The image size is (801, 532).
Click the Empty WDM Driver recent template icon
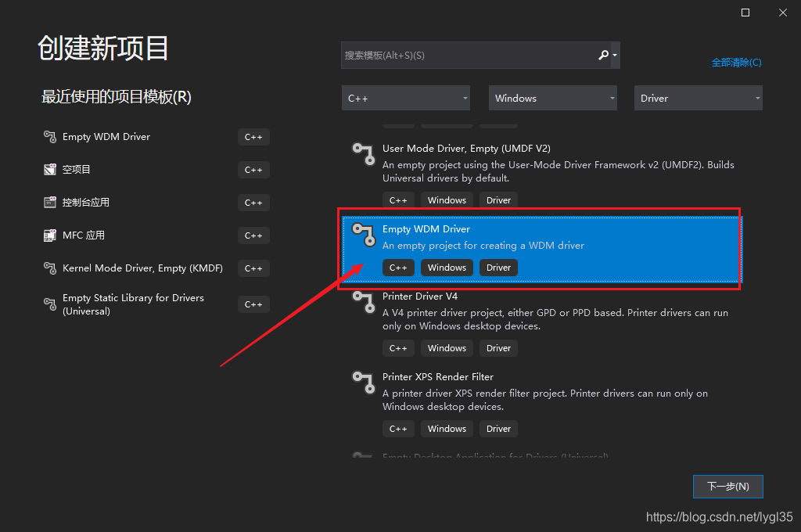click(49, 137)
